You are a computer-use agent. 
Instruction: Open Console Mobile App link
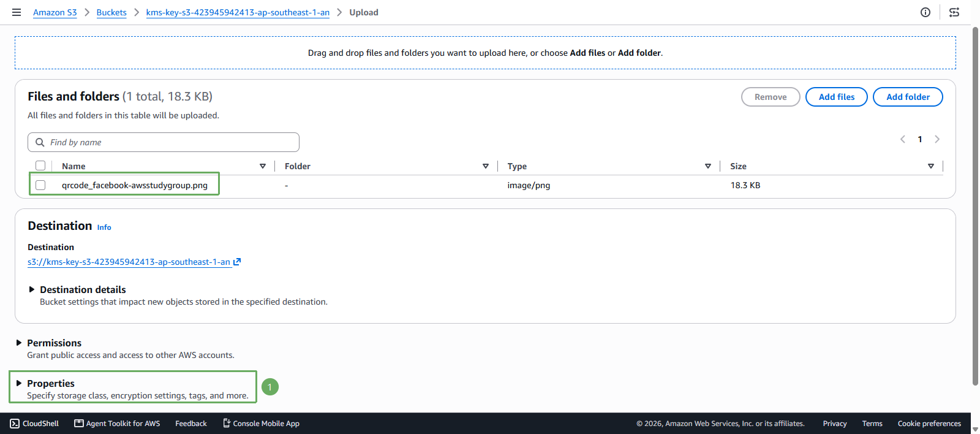click(261, 424)
